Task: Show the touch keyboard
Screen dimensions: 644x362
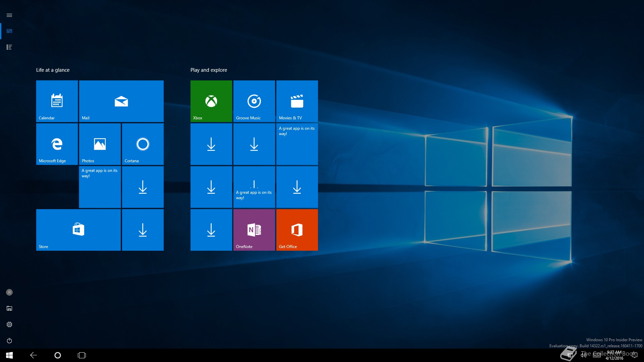Action: [597, 355]
